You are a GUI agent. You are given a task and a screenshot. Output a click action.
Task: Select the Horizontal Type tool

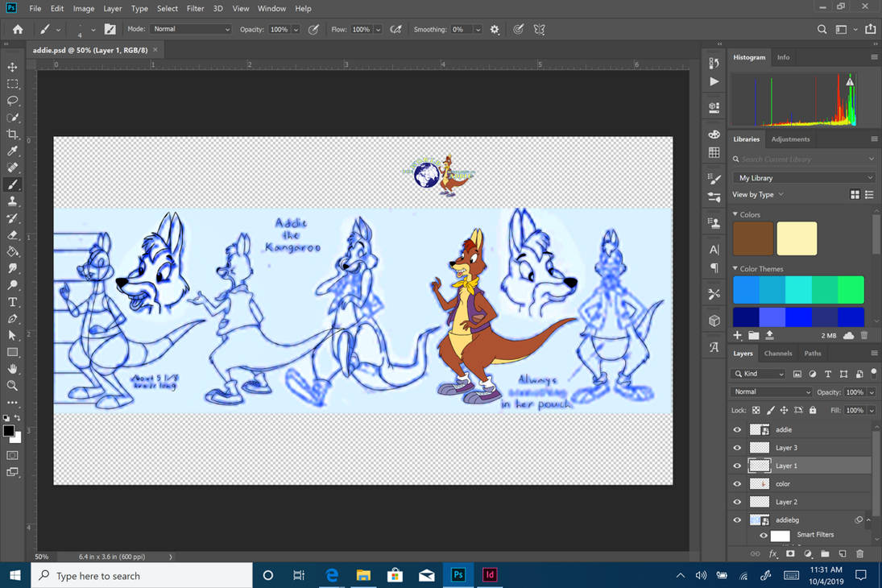(12, 302)
